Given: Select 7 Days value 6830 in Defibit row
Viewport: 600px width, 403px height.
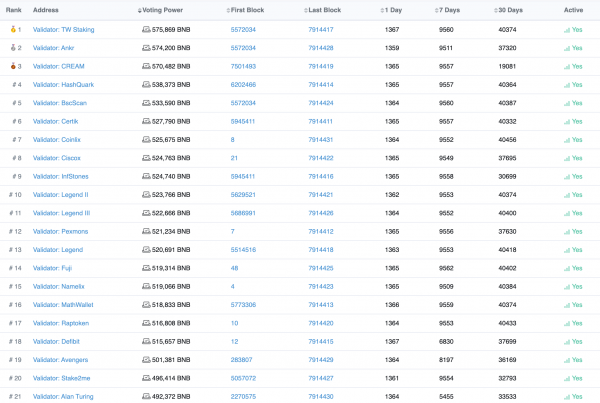Looking at the screenshot, I should click(x=446, y=341).
